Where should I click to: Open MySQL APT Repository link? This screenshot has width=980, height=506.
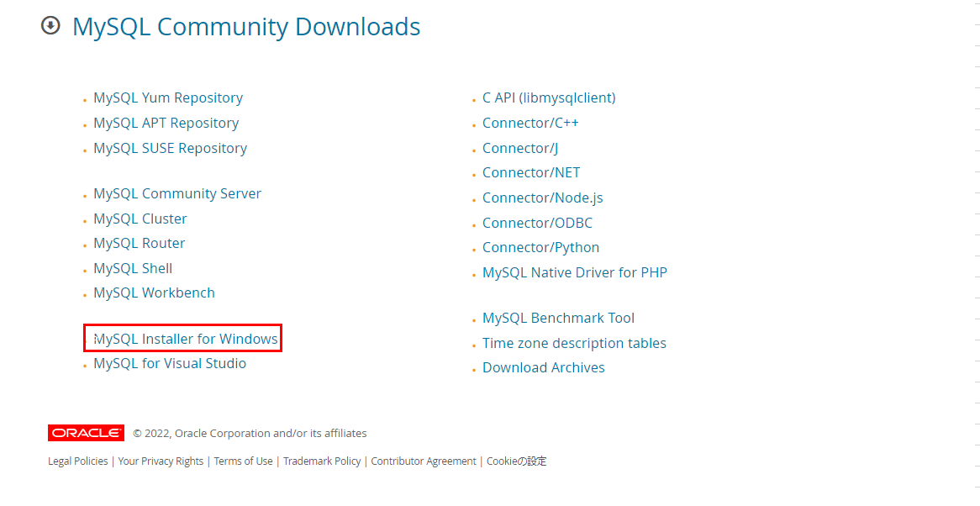tap(166, 123)
